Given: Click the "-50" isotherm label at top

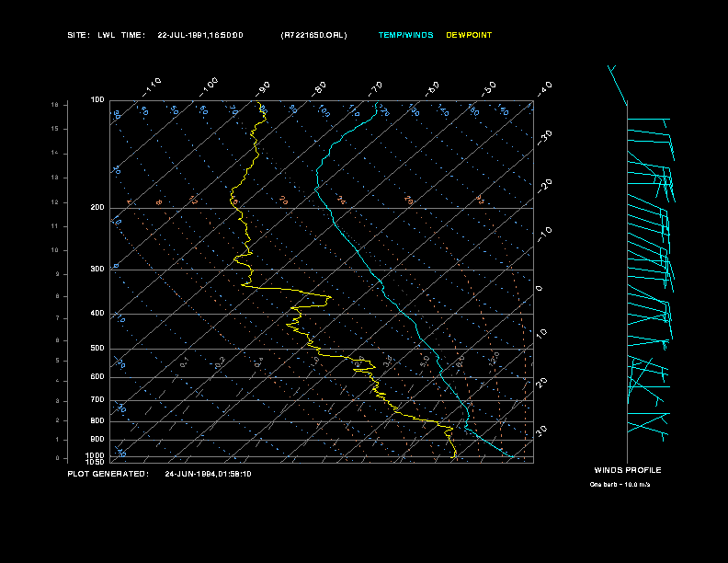Looking at the screenshot, I should 489,88.
